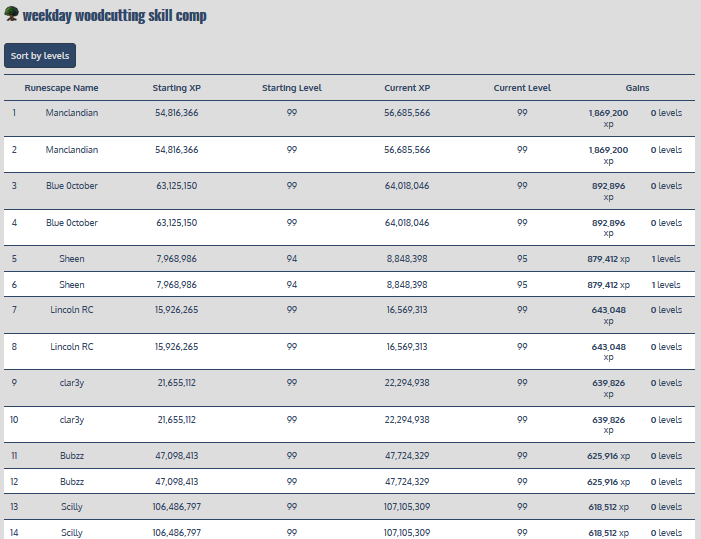Click player Bubzz in row 12
Screen dimensions: 701x539
72,482
